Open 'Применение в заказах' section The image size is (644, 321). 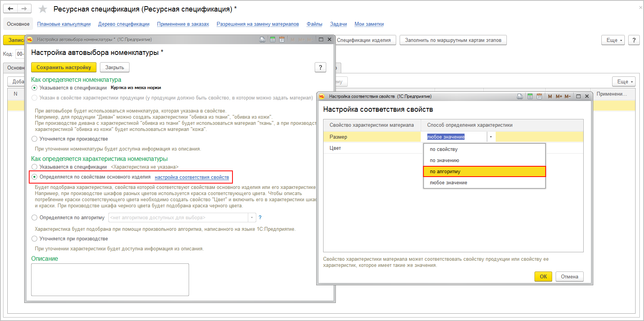pyautogui.click(x=183, y=24)
